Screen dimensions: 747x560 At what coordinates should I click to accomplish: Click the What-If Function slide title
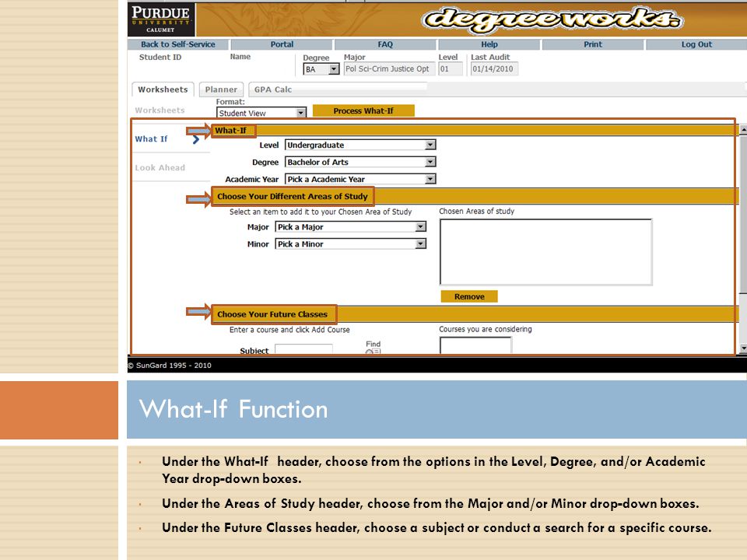pos(233,409)
